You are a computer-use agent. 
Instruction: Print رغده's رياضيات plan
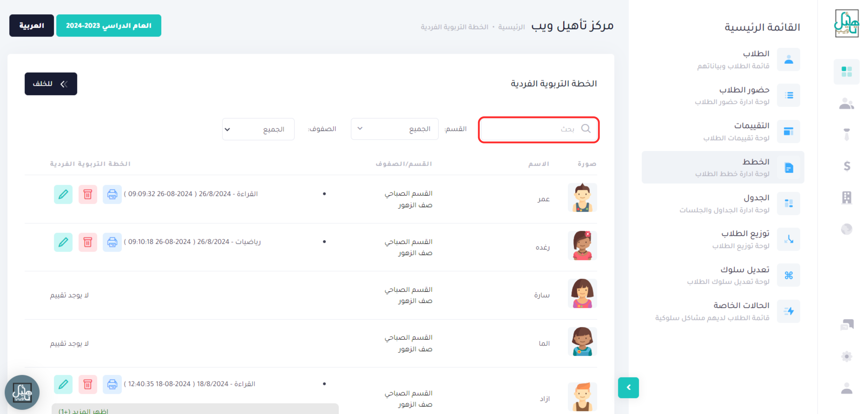tap(112, 242)
